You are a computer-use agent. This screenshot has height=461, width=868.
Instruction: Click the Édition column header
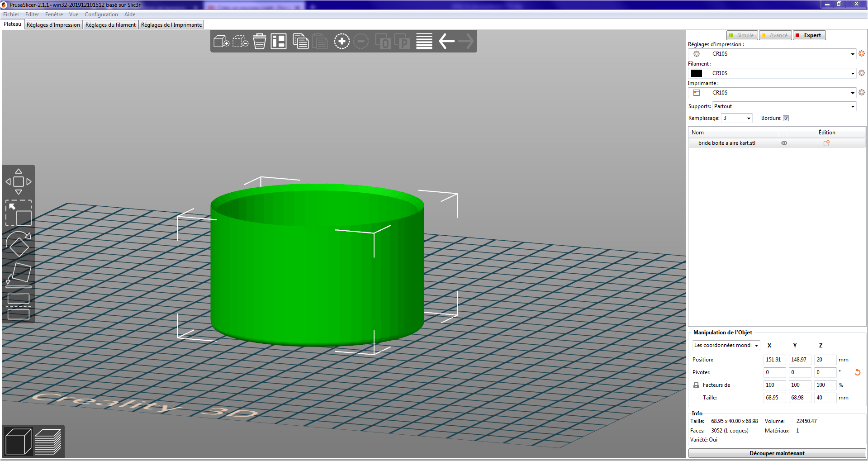pos(827,133)
